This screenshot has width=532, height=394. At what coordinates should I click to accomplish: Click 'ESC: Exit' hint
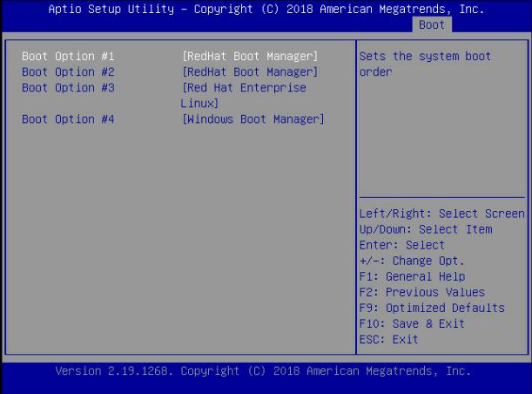pos(389,339)
